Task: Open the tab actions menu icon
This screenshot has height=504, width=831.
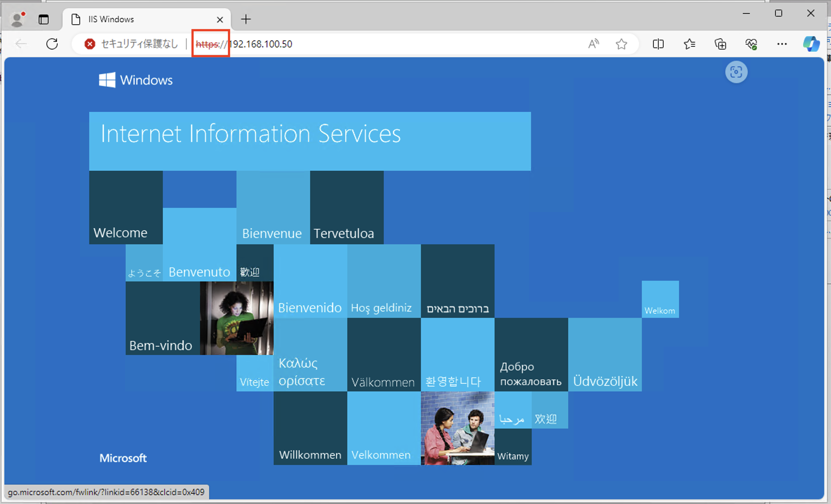Action: click(43, 19)
